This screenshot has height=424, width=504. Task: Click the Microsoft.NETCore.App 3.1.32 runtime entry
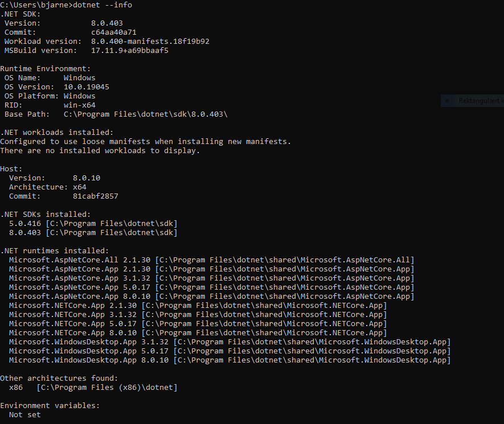[198, 315]
